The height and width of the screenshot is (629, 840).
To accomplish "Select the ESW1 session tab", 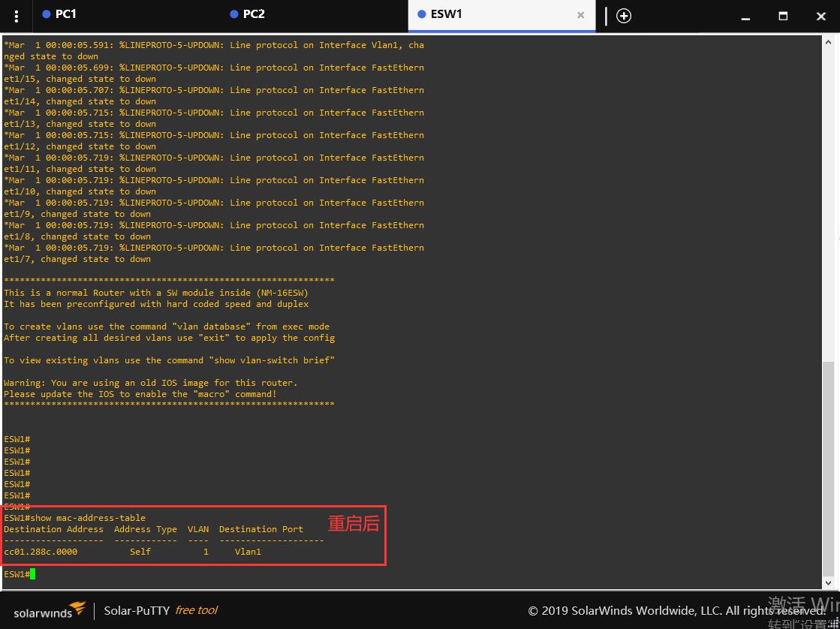I will point(501,14).
